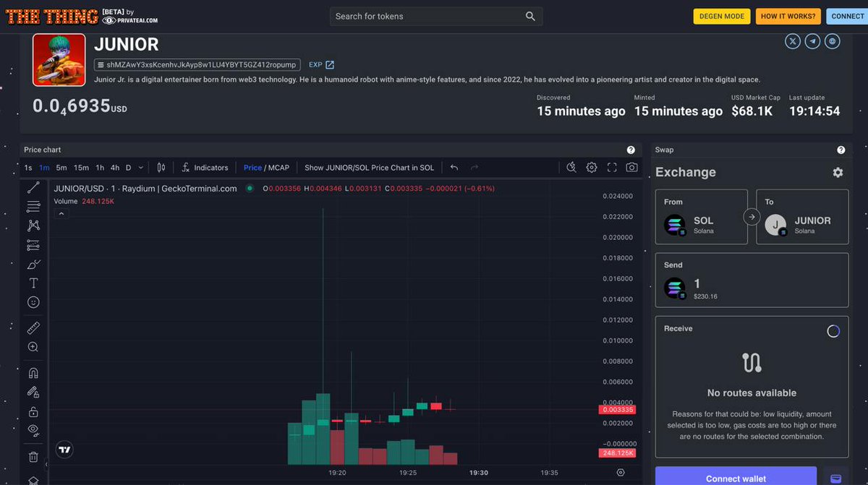Screen dimensions: 868x485
Task: Click the Search for tokens field
Action: (x=436, y=16)
